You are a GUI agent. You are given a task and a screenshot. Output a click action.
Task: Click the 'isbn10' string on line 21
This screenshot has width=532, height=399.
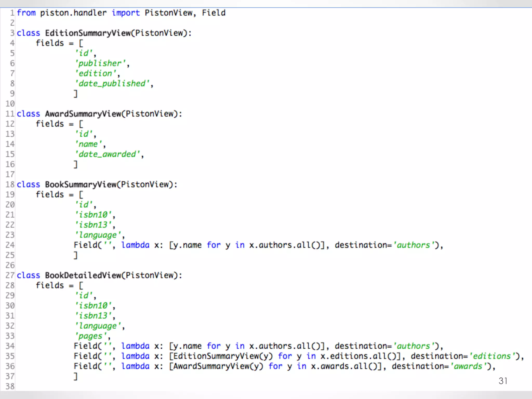coord(93,215)
